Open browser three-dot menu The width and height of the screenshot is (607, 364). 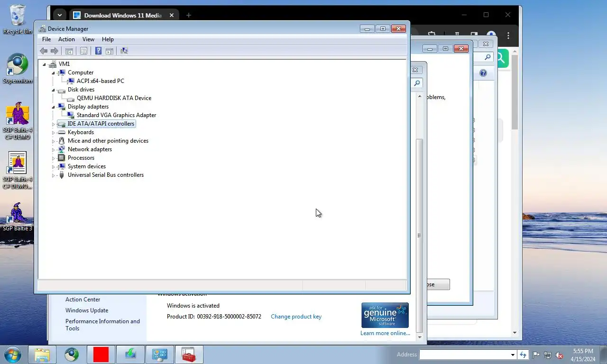click(x=508, y=36)
